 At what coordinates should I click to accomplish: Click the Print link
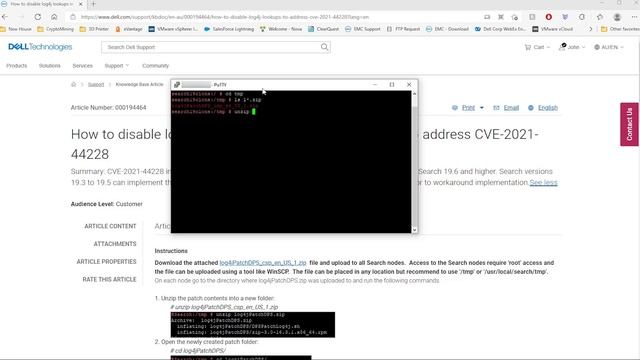point(468,108)
